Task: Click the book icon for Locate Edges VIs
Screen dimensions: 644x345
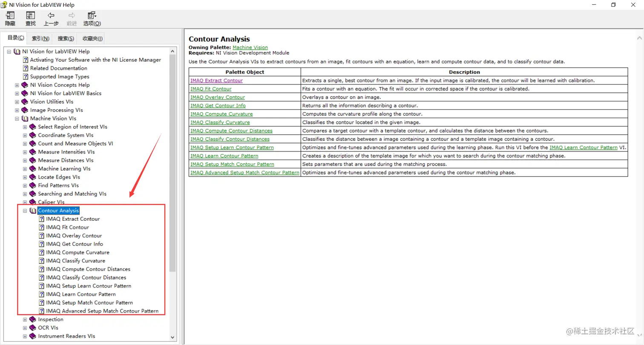Action: 33,177
